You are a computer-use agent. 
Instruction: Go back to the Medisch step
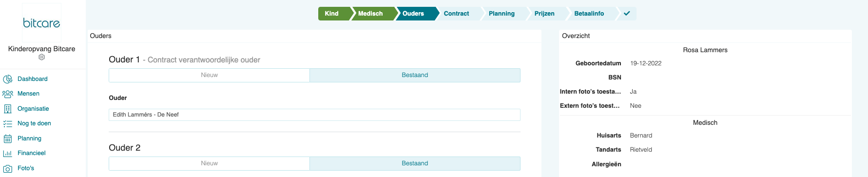[x=370, y=13]
